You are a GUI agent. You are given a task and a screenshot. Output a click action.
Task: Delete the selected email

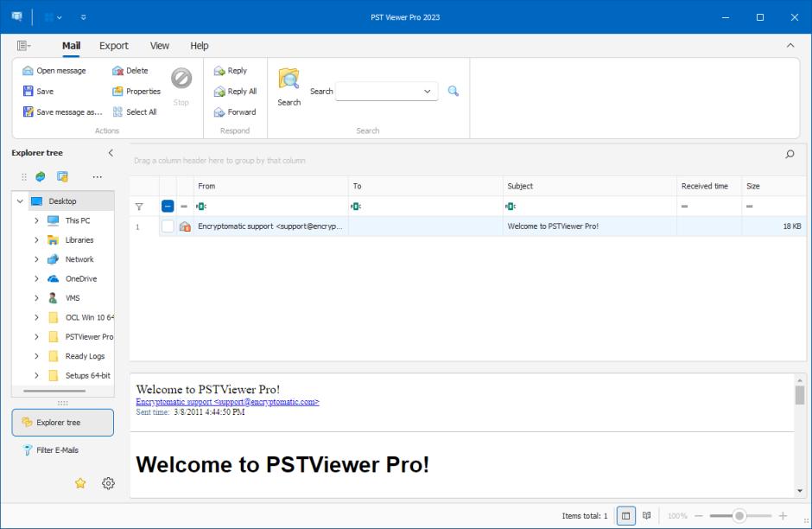coord(130,71)
